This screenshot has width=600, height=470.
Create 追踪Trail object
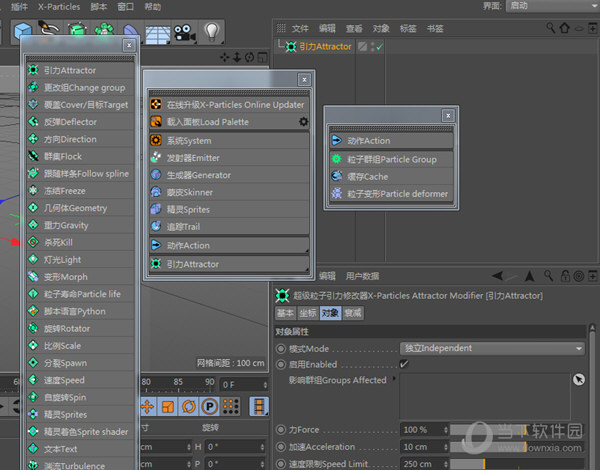coord(229,227)
